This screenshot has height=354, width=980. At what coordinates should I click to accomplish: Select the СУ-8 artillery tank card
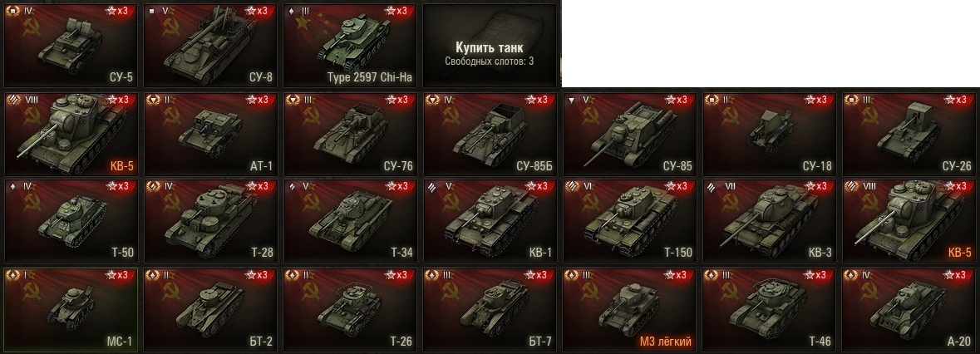pyautogui.click(x=210, y=45)
